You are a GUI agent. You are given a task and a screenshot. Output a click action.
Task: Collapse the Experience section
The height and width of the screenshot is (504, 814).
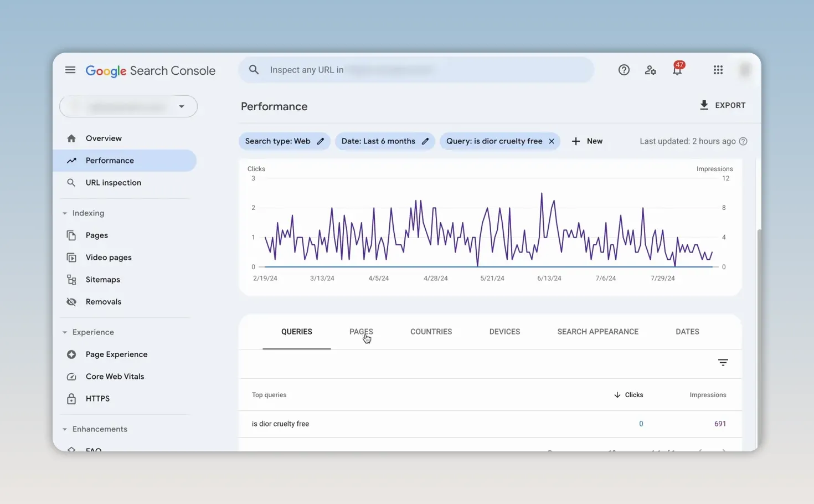tap(65, 332)
